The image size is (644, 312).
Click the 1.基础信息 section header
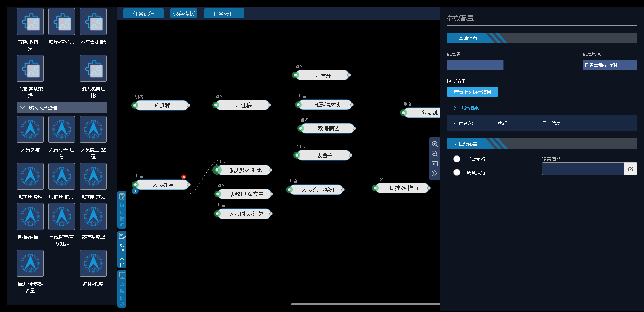click(x=542, y=38)
